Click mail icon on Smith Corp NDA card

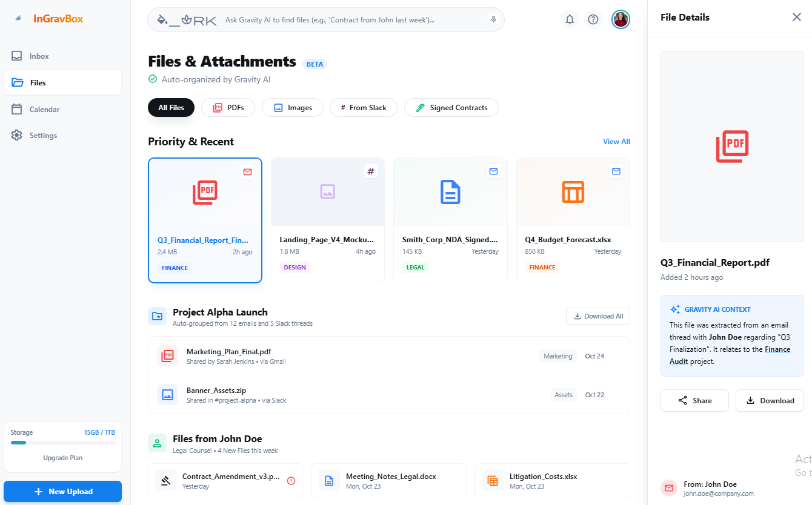point(493,171)
